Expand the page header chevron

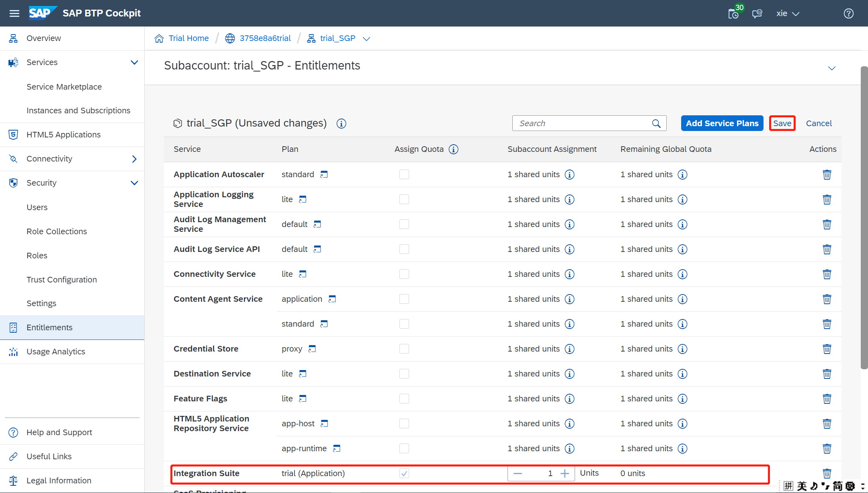[x=832, y=68]
